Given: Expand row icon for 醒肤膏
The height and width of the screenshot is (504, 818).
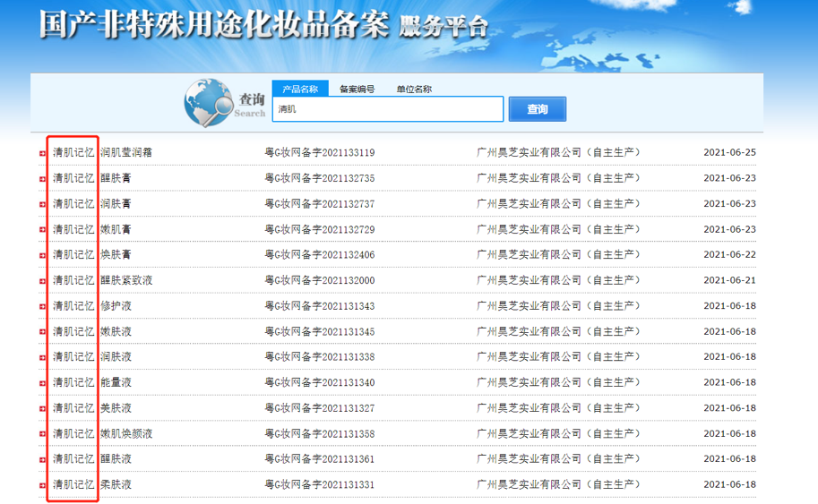Looking at the screenshot, I should point(42,179).
